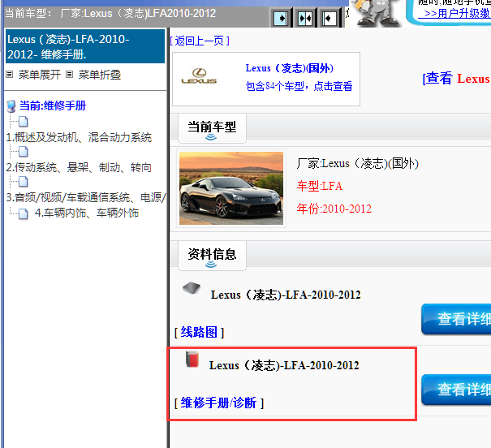Open 3.音频/视频/车载通信系统 tree item

(x=86, y=197)
